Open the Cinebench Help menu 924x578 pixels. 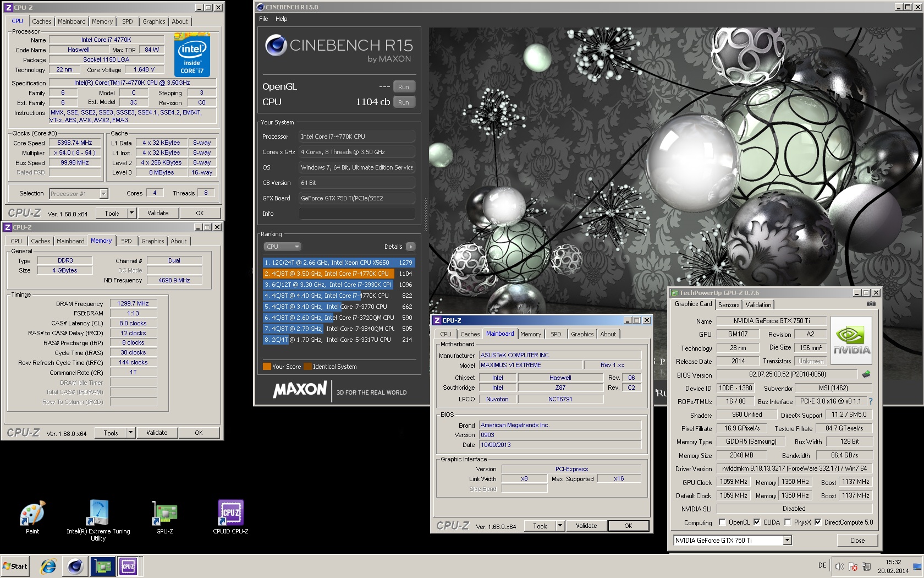click(282, 19)
